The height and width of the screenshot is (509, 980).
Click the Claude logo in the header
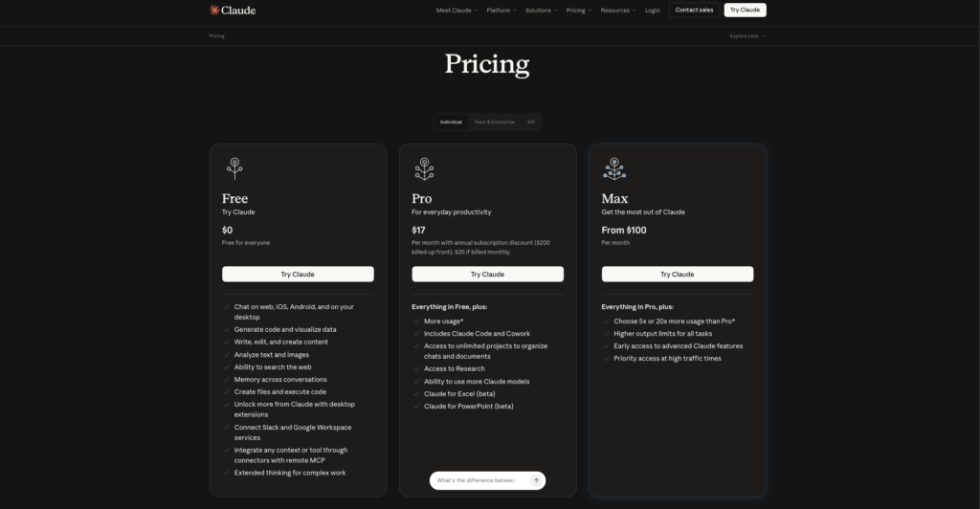pyautogui.click(x=233, y=11)
